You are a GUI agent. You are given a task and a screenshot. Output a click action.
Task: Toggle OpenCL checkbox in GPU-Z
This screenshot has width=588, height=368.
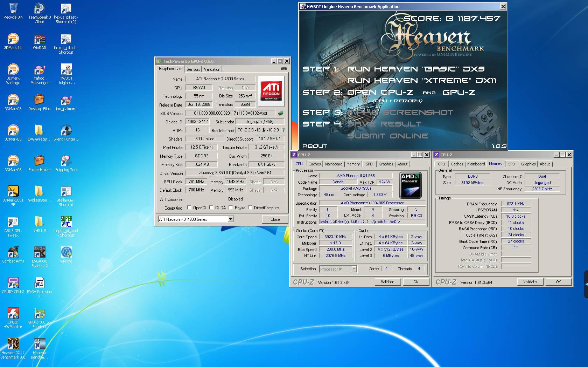click(189, 208)
